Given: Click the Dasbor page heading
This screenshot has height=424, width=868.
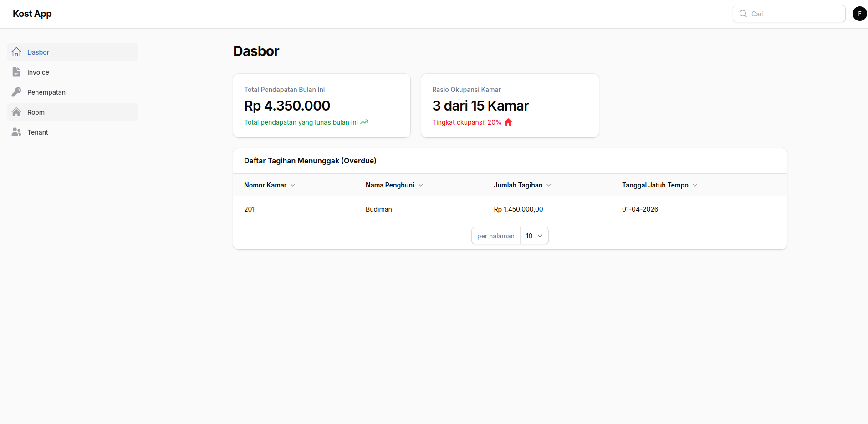Looking at the screenshot, I should (x=256, y=51).
